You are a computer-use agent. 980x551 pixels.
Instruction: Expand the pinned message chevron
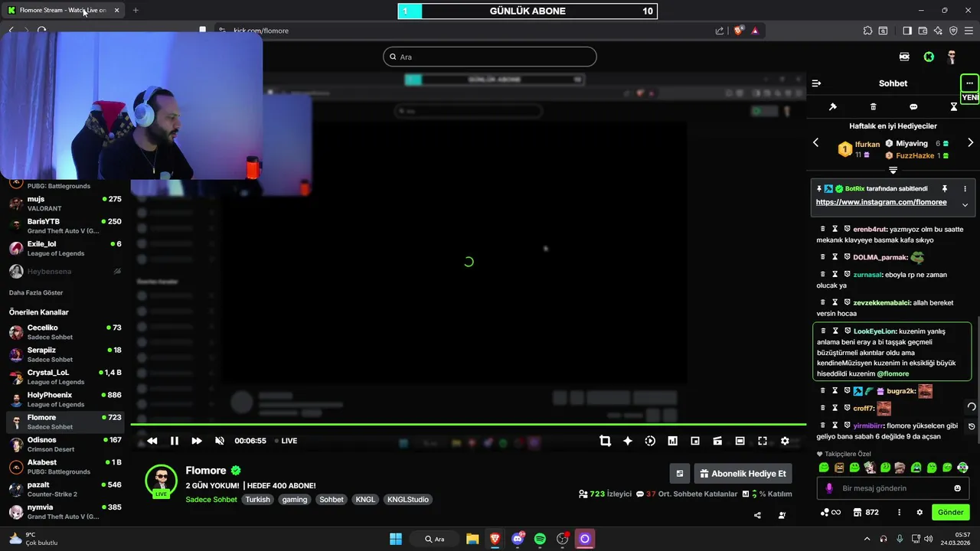click(x=965, y=205)
